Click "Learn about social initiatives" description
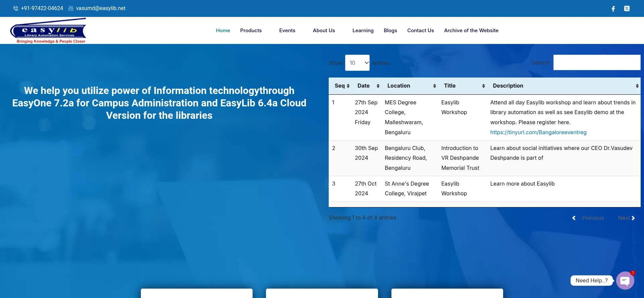Viewport: 644px width, 298px height. pyautogui.click(x=561, y=153)
